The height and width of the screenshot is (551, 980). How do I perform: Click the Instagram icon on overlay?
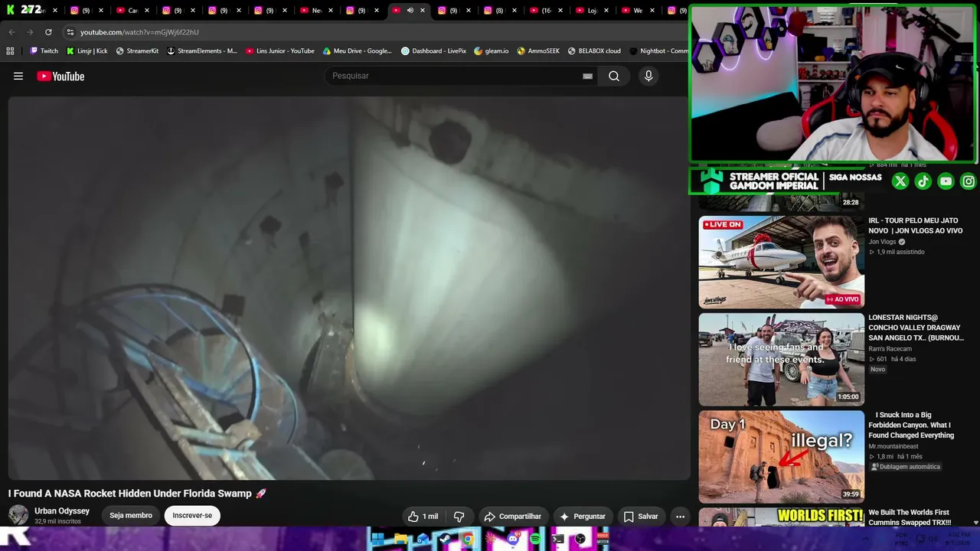tap(969, 181)
